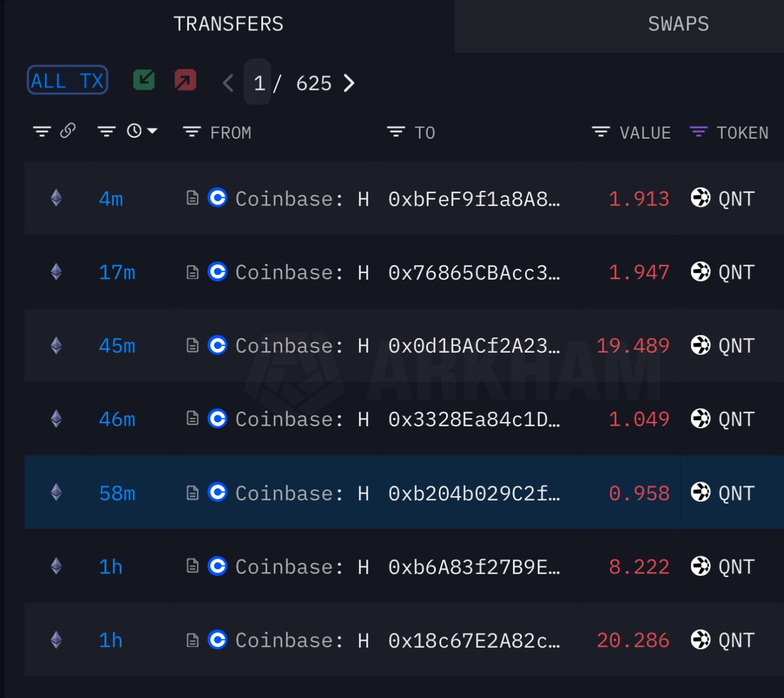This screenshot has width=784, height=698.
Task: Click the value 20.286
Action: tap(633, 640)
